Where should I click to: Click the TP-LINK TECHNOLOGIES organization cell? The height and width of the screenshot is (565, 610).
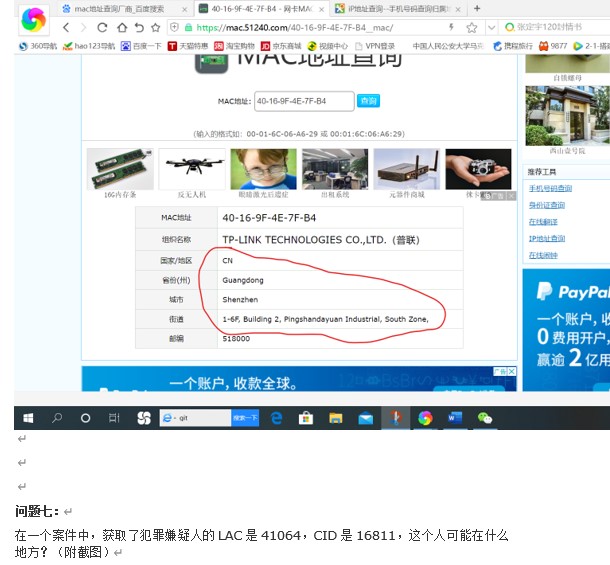pos(340,240)
